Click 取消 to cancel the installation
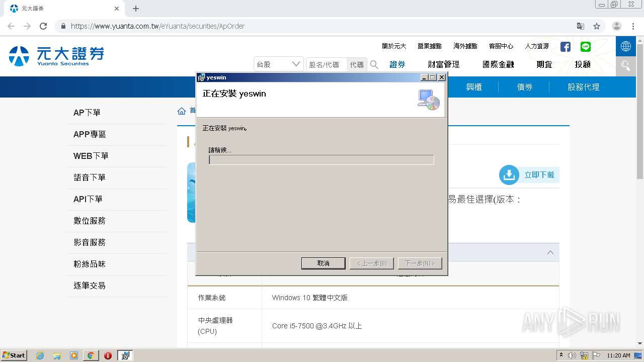The width and height of the screenshot is (644, 362). (x=323, y=263)
